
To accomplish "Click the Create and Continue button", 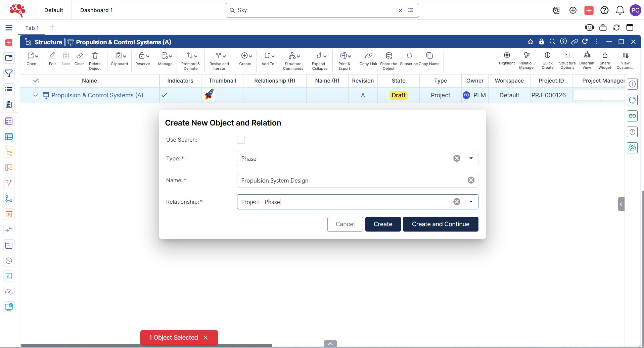I will [x=440, y=224].
